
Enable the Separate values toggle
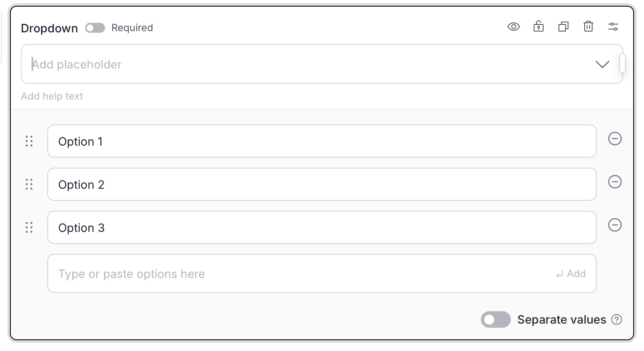pos(495,319)
